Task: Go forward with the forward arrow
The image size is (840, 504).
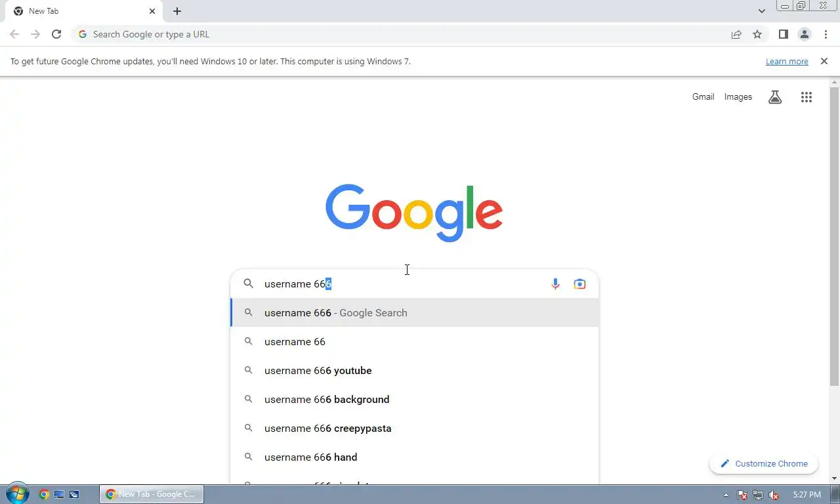Action: pyautogui.click(x=35, y=34)
